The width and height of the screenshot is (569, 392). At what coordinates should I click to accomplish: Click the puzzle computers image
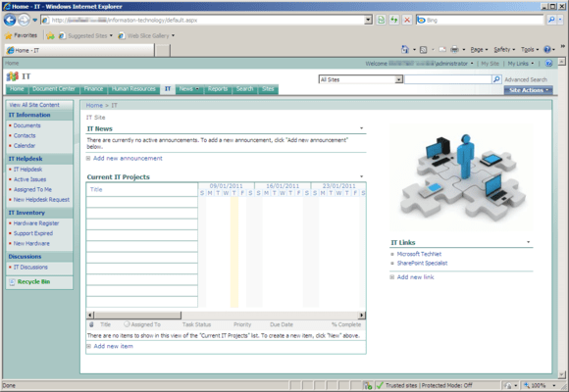pyautogui.click(x=462, y=177)
